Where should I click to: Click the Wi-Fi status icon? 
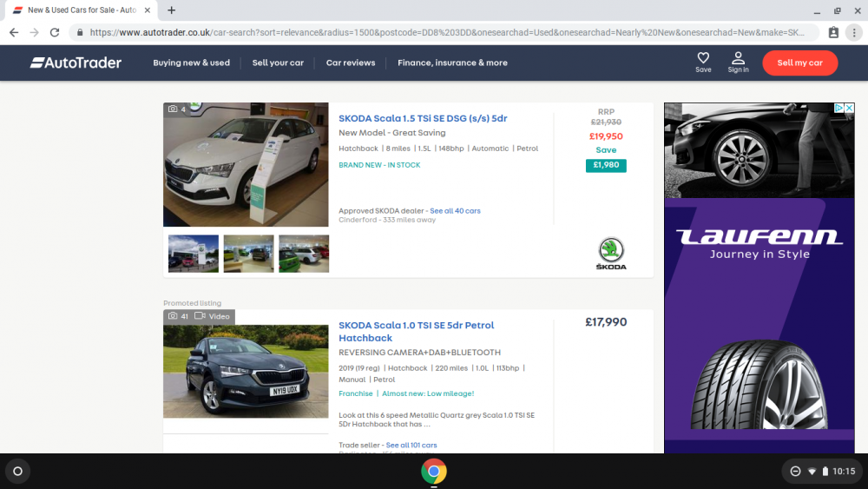812,472
